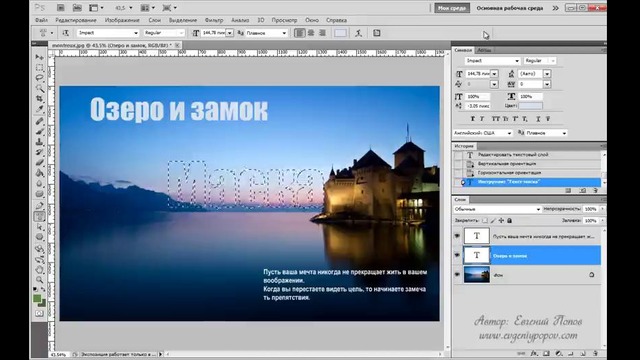Select the Path Selection tool
The width and height of the screenshot is (640, 360).
39,227
